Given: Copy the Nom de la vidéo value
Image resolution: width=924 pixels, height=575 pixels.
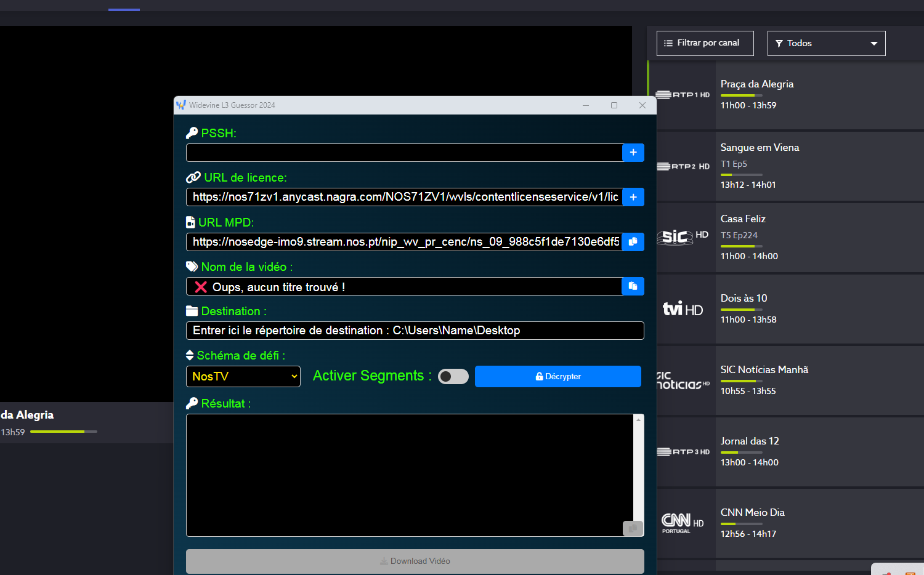Looking at the screenshot, I should 633,286.
